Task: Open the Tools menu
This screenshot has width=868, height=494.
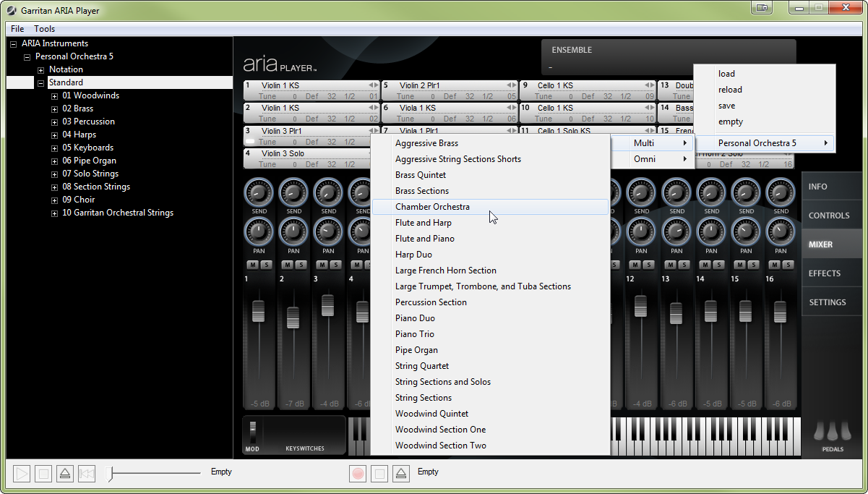Action: click(x=45, y=29)
